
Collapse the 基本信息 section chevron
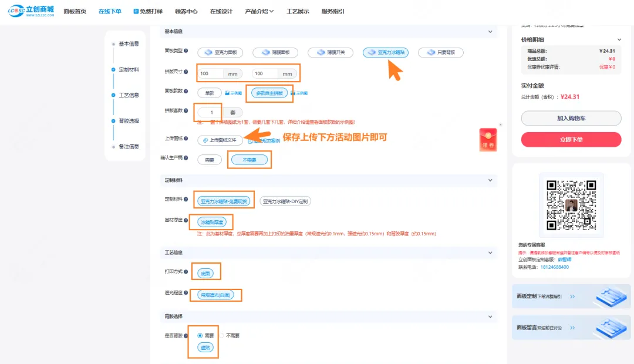point(491,32)
